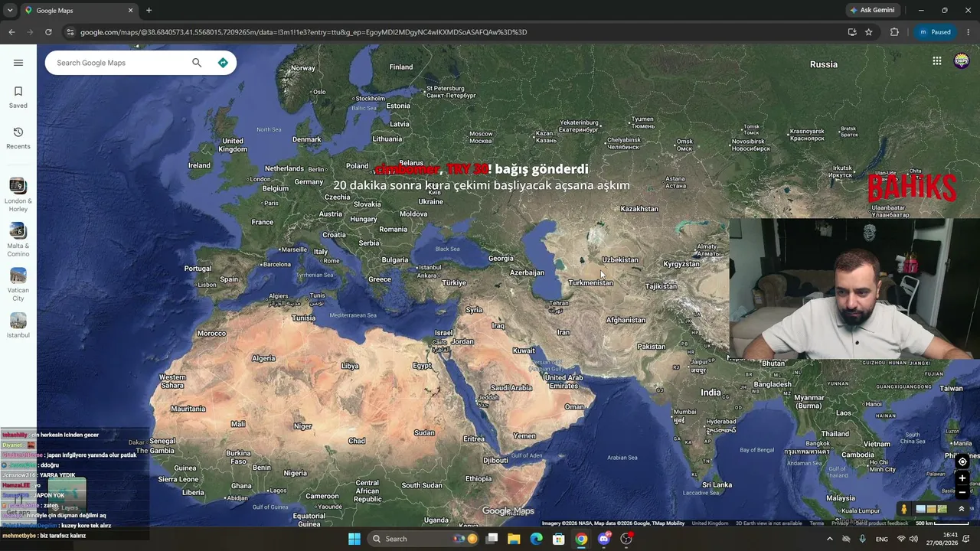Viewport: 980px width, 551px height.
Task: Select the Google Maps browser tab
Action: [80, 11]
